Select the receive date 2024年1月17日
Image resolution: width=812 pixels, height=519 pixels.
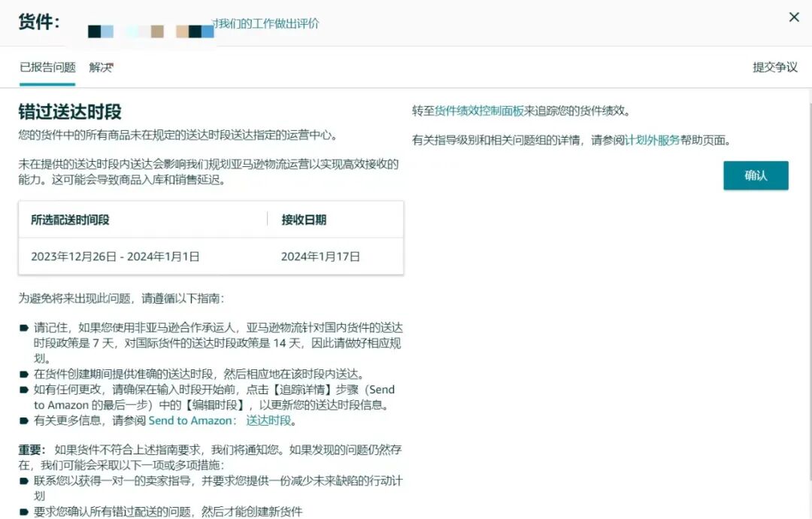tap(322, 256)
